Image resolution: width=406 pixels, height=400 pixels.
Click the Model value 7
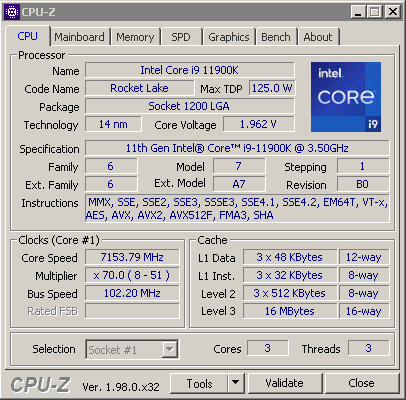239,166
